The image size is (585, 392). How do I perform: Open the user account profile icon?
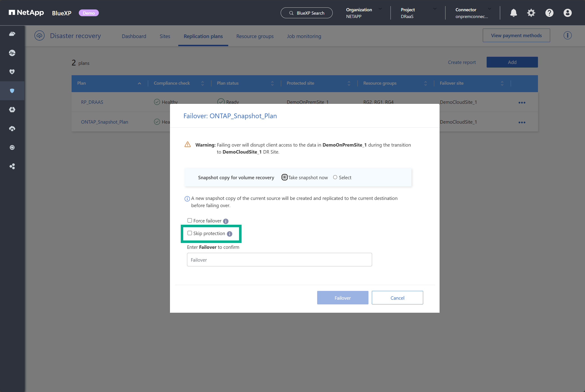[567, 13]
